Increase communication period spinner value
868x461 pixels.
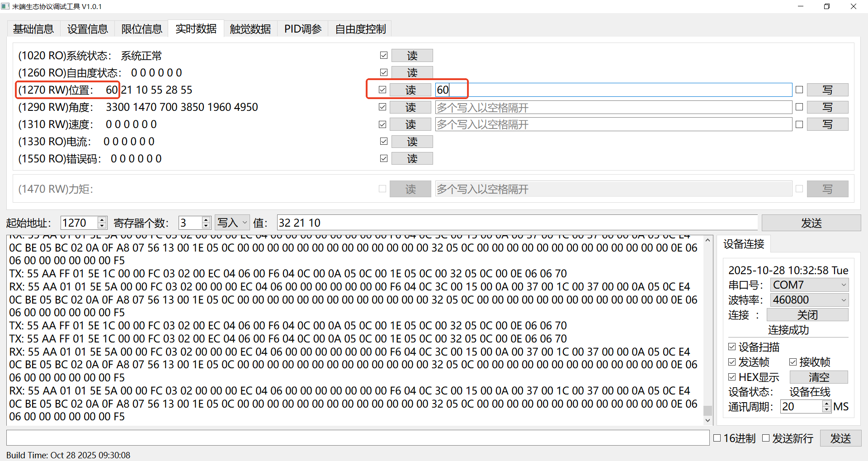pyautogui.click(x=826, y=404)
